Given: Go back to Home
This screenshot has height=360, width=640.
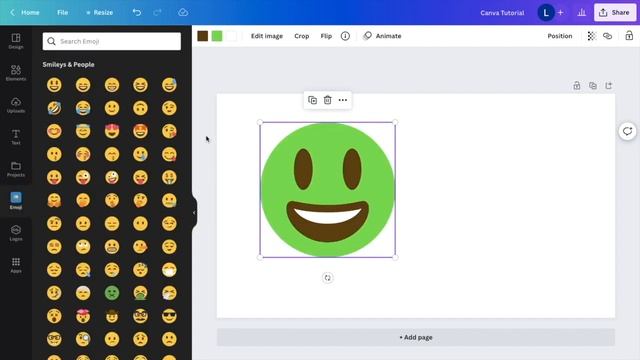Looking at the screenshot, I should tap(25, 13).
